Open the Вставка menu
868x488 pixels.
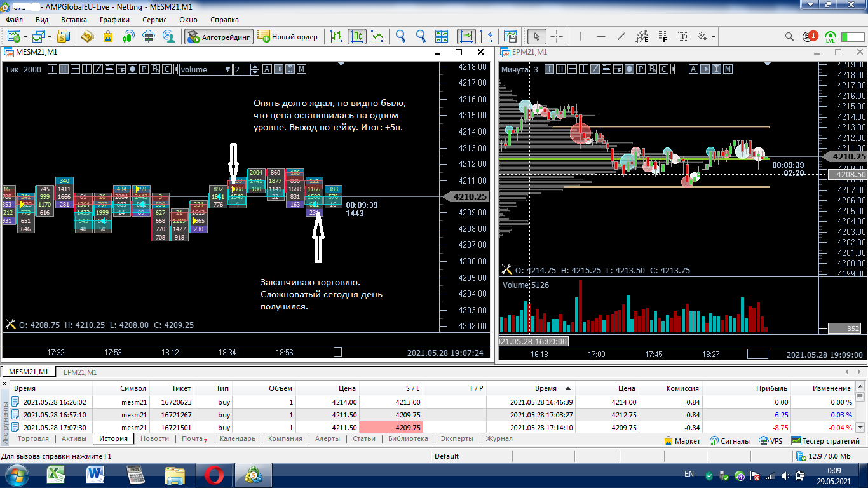74,20
